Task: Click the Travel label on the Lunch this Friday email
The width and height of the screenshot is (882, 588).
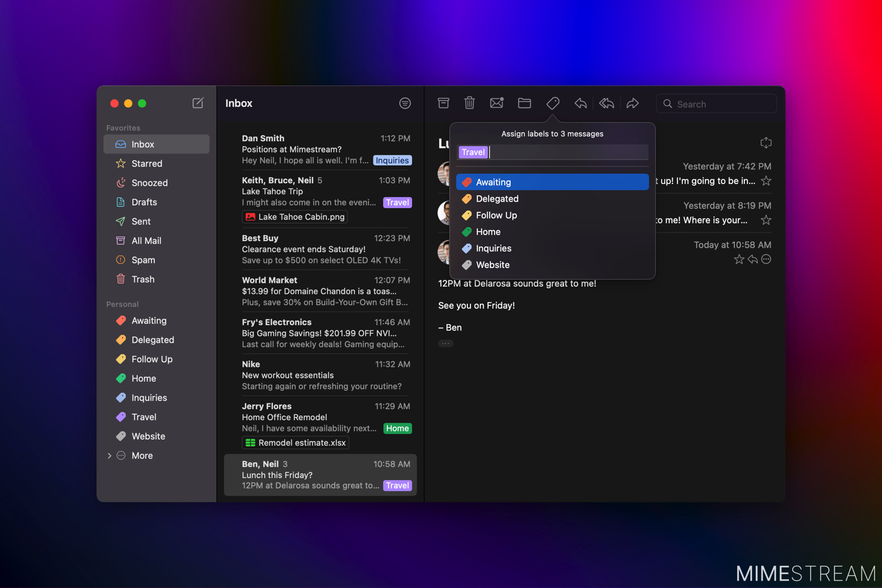Action: [x=397, y=486]
